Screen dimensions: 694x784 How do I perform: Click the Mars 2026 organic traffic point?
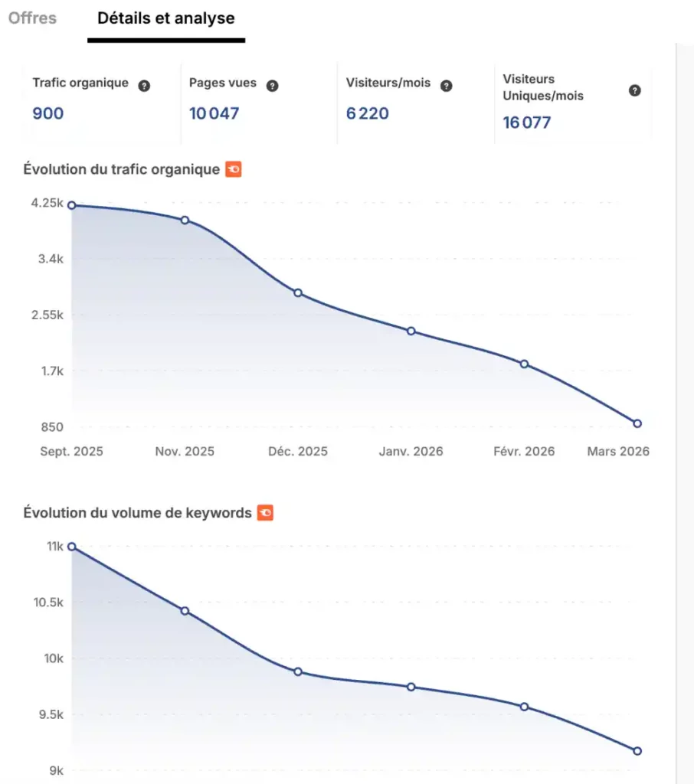(x=637, y=423)
